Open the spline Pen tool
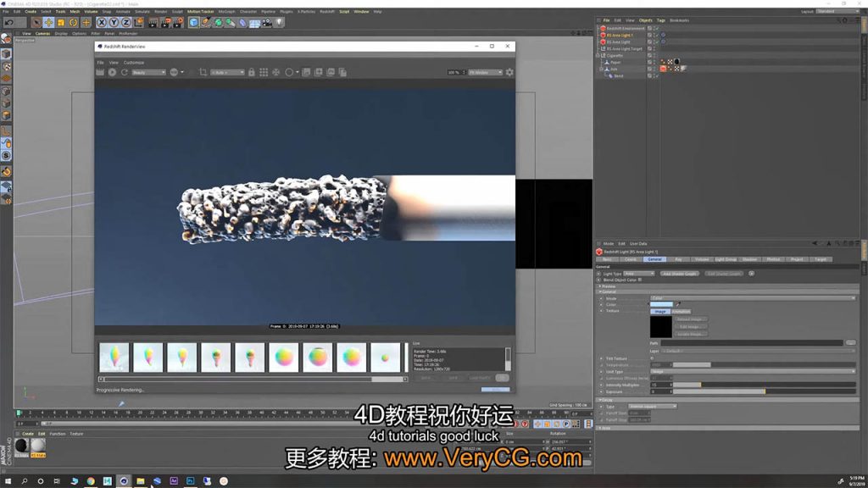The image size is (868, 488). click(206, 23)
